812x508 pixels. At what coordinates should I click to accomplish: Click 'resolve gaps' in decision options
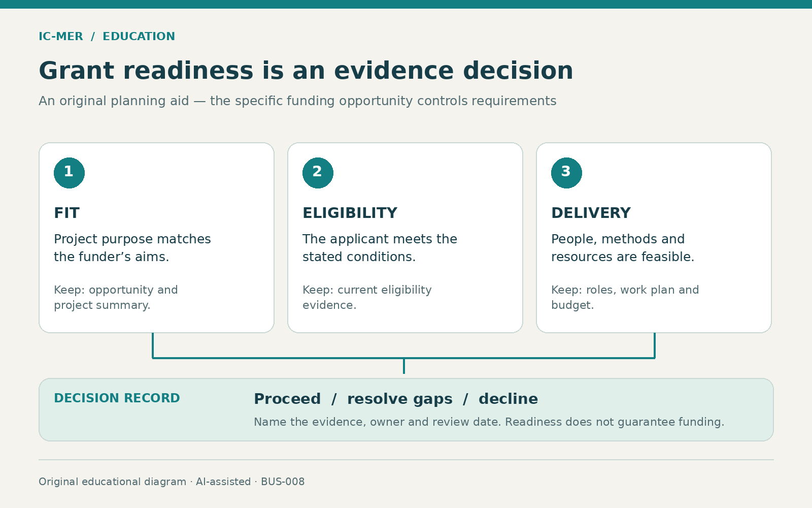pos(399,399)
